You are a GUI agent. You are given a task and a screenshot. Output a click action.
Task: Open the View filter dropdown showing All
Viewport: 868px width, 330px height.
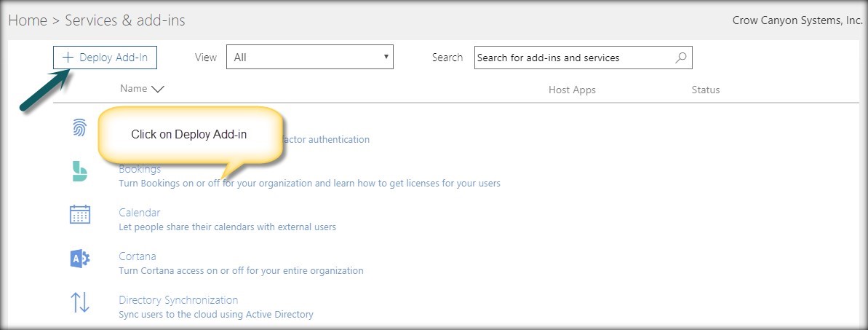309,58
